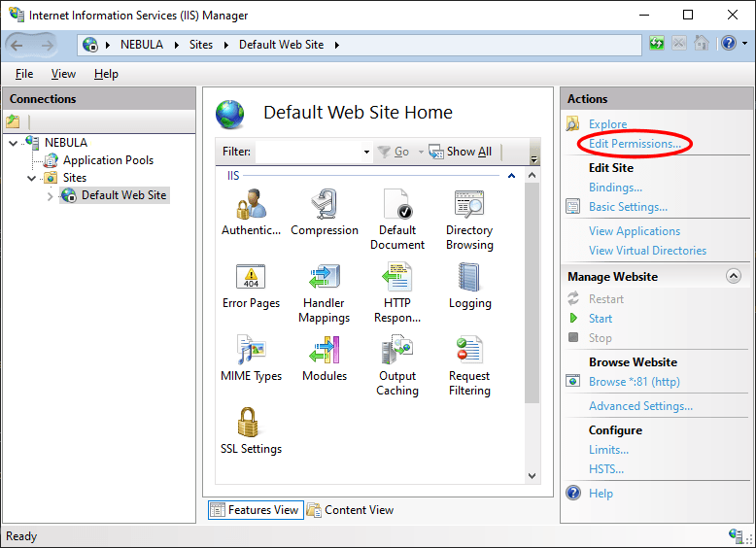Collapse the IIS feature group
756x548 pixels.
click(511, 176)
